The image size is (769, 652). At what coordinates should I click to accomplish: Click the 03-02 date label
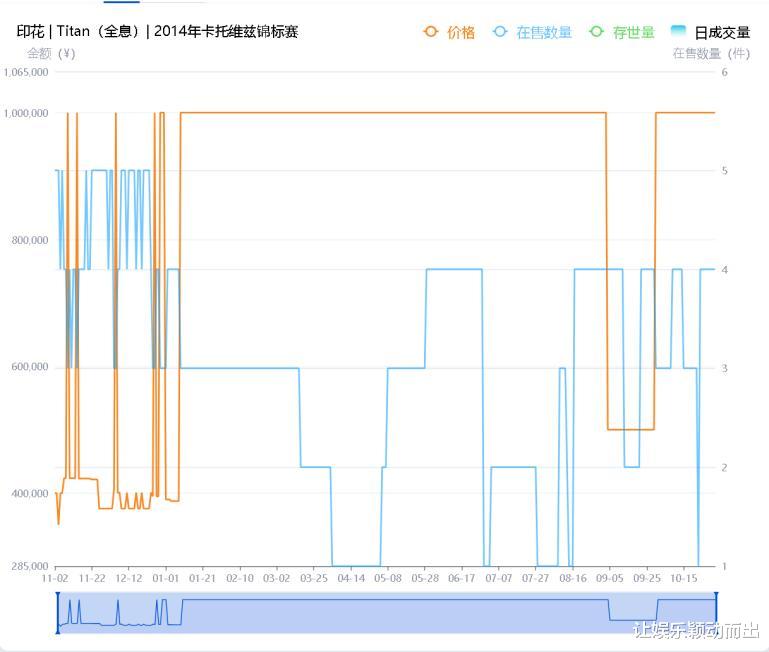click(277, 578)
